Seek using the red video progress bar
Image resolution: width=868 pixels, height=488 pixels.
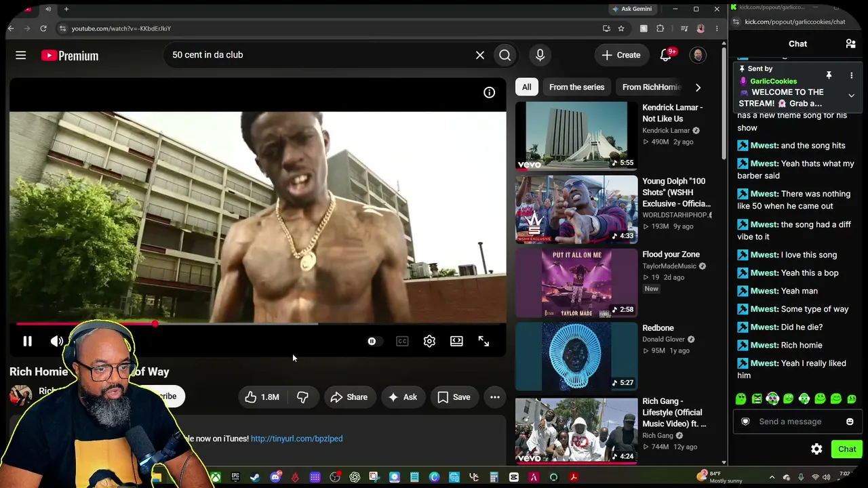258,324
